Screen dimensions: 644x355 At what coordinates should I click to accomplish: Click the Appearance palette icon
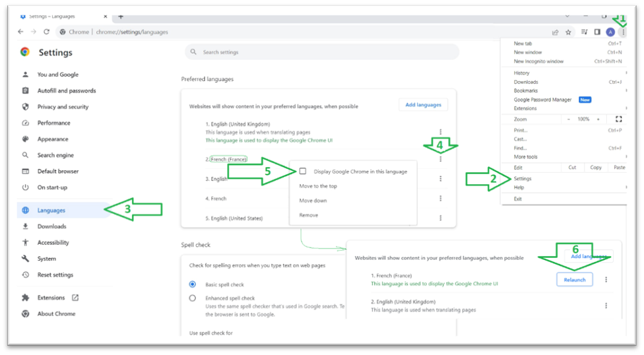(26, 139)
